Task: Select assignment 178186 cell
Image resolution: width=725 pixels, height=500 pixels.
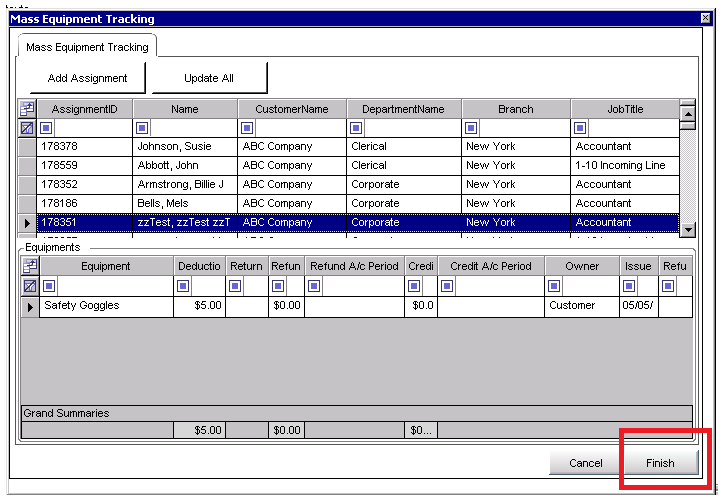Action: click(x=85, y=204)
